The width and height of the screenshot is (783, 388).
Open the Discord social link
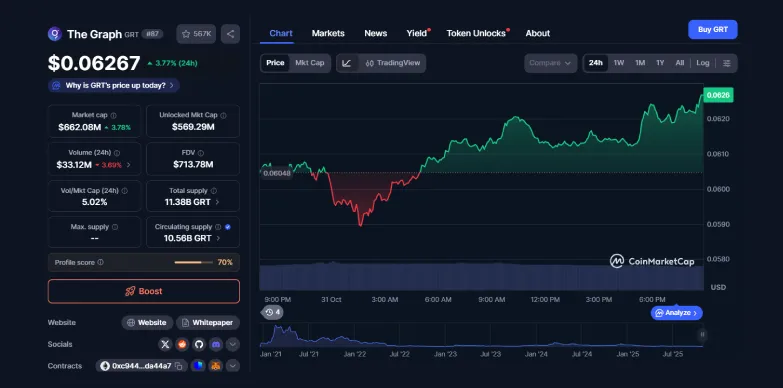tap(216, 344)
